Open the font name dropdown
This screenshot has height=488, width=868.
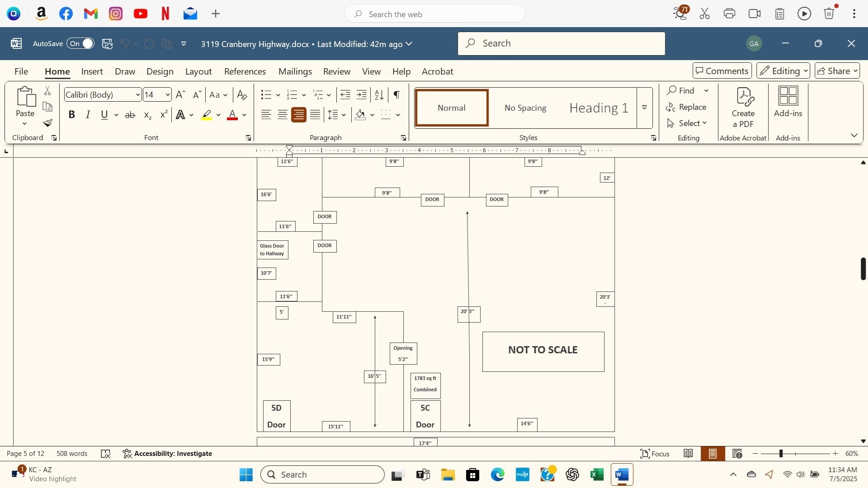138,95
